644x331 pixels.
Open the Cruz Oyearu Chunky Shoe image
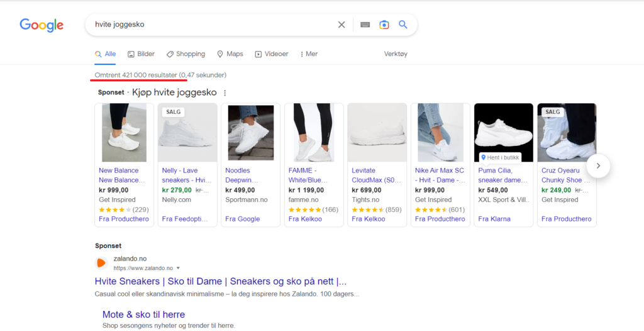point(567,132)
